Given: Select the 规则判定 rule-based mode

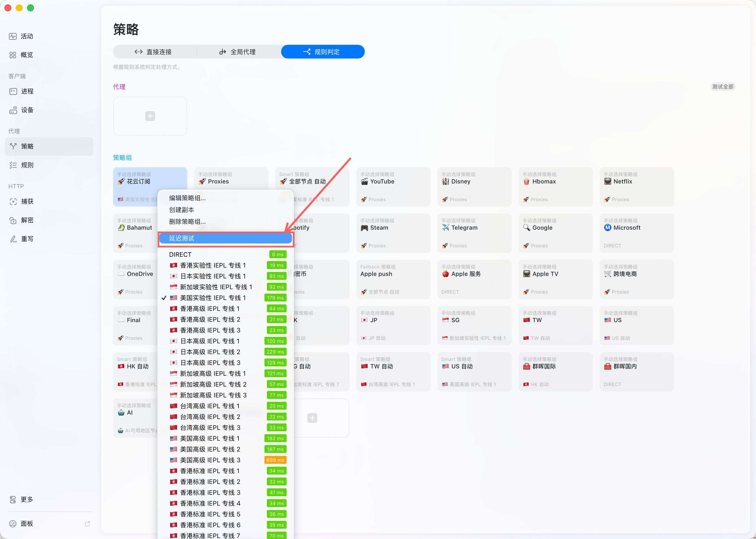Looking at the screenshot, I should (323, 52).
